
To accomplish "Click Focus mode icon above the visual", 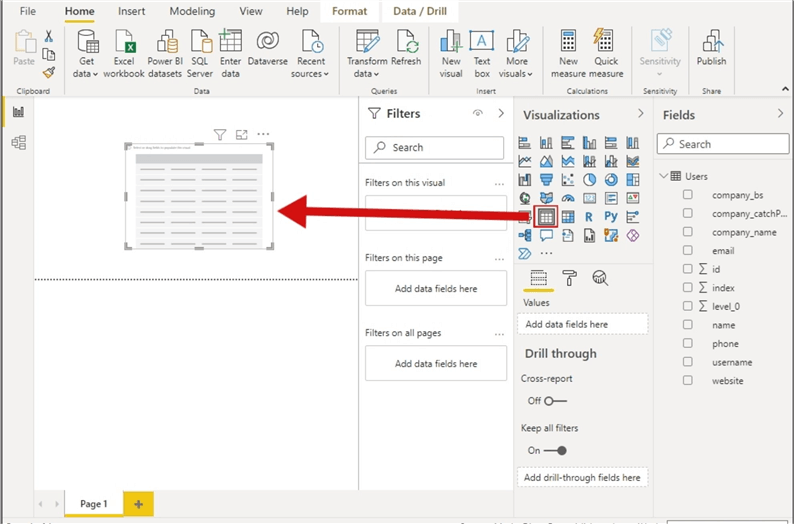I will [242, 134].
